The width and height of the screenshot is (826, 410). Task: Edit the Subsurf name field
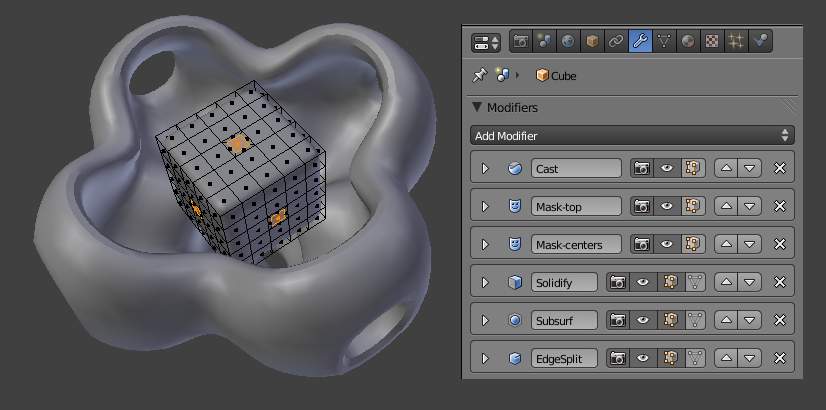point(564,320)
